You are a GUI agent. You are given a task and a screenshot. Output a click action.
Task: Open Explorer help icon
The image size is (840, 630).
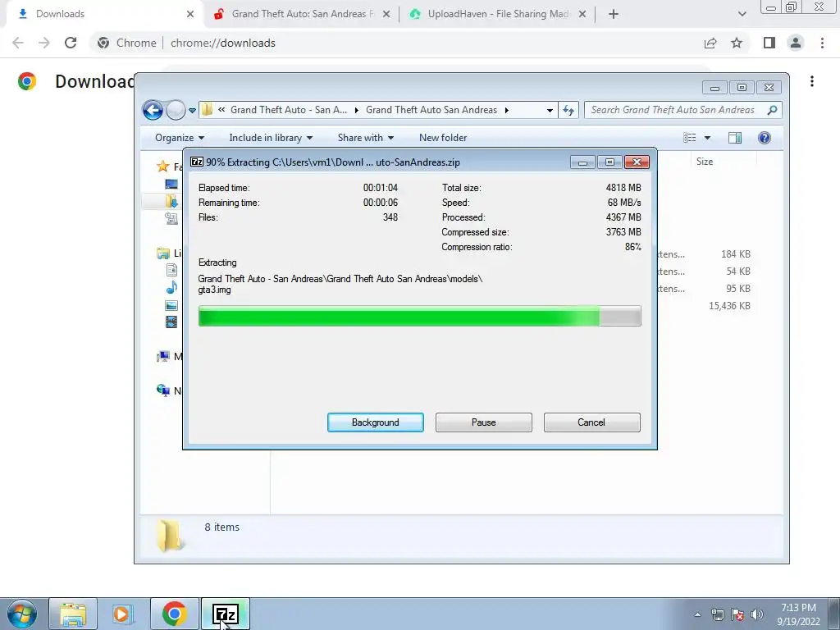tap(765, 138)
